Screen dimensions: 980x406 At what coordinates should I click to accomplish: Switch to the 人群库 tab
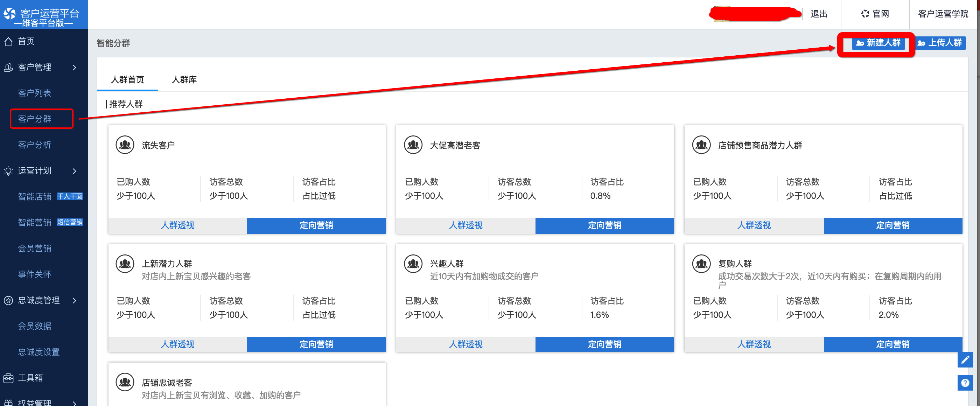coord(184,79)
